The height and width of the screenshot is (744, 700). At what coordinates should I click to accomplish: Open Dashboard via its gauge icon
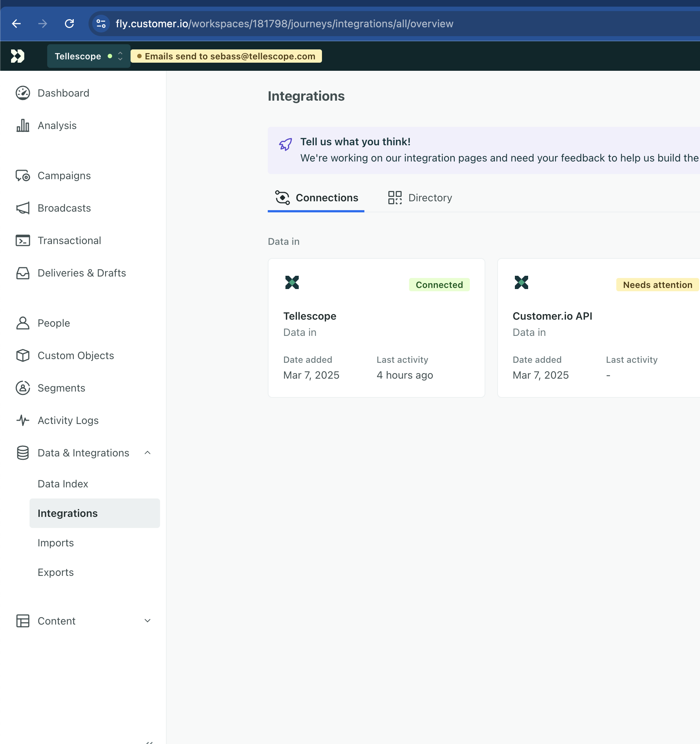point(23,93)
